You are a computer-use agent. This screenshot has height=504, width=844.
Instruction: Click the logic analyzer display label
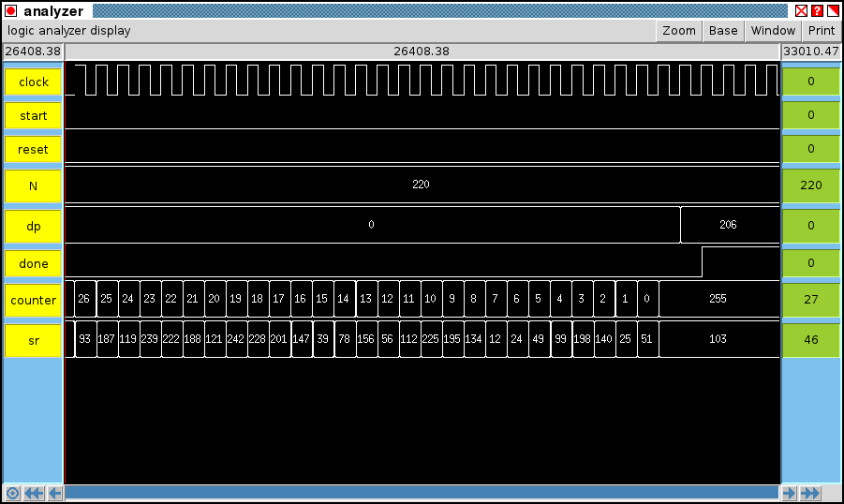tap(69, 31)
